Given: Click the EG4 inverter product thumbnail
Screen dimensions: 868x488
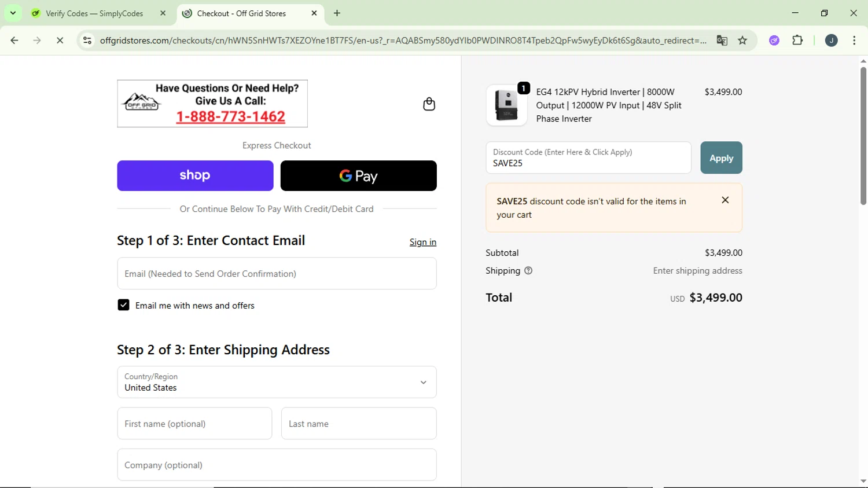Looking at the screenshot, I should (x=506, y=105).
